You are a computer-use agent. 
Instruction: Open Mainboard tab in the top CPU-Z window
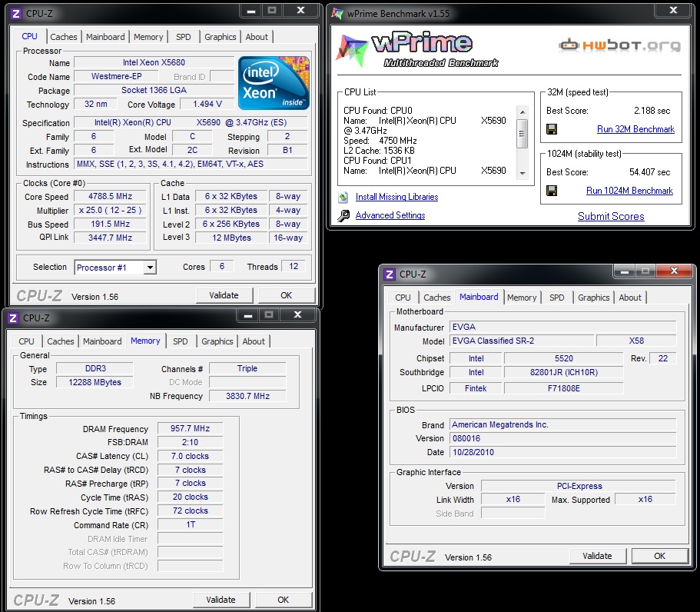(105, 37)
